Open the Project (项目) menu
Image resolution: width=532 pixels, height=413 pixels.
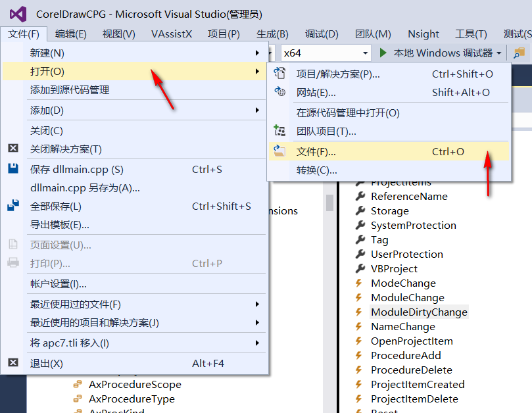point(224,34)
